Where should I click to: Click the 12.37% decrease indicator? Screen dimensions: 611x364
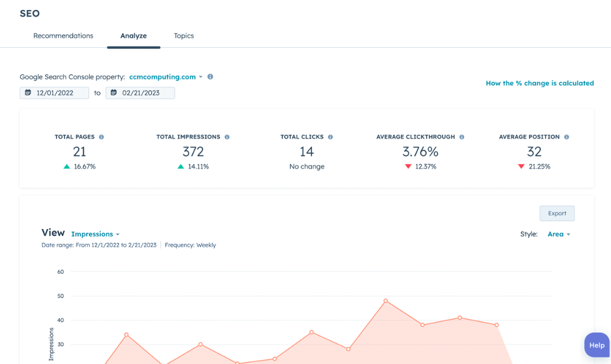click(421, 167)
